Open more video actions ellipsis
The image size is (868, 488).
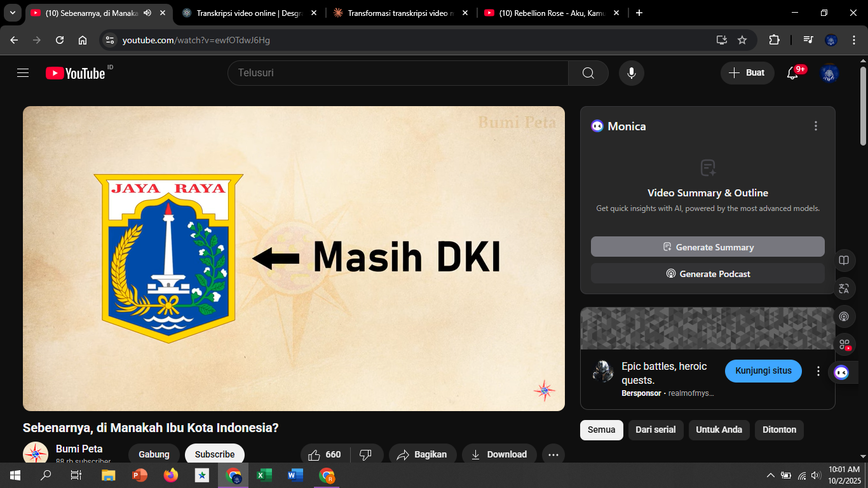click(x=553, y=454)
